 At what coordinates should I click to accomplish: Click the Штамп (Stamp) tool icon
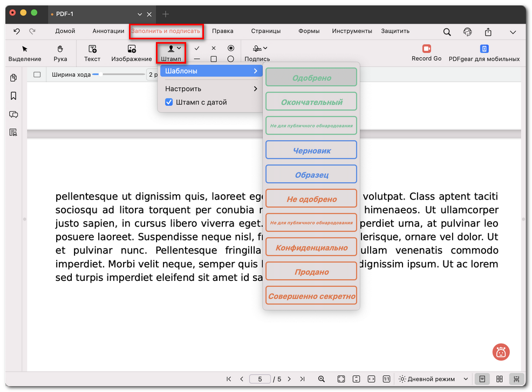(x=171, y=49)
